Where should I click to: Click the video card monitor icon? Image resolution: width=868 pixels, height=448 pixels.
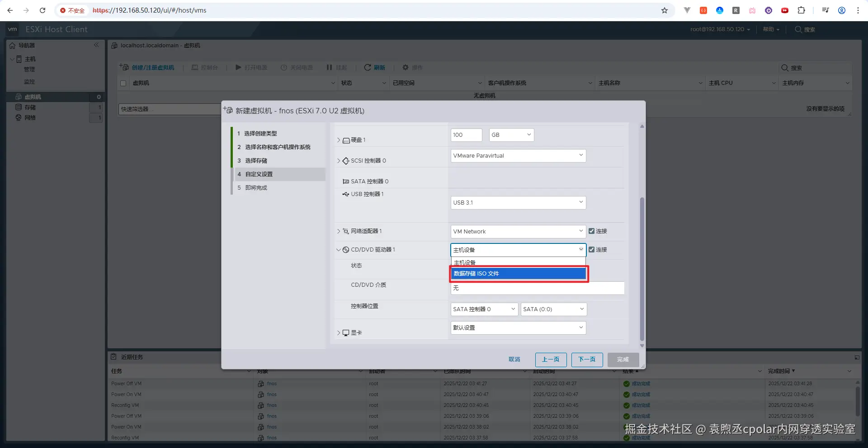click(346, 333)
